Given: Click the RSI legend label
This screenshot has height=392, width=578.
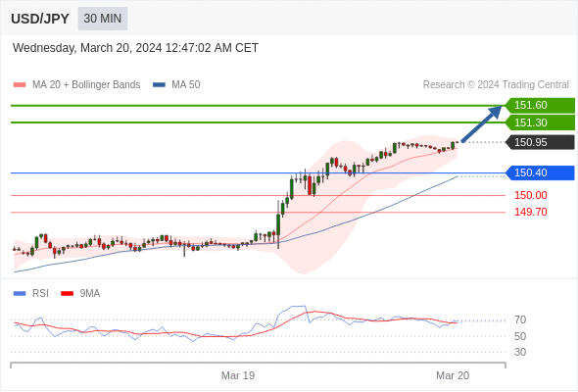Looking at the screenshot, I should pyautogui.click(x=40, y=294).
